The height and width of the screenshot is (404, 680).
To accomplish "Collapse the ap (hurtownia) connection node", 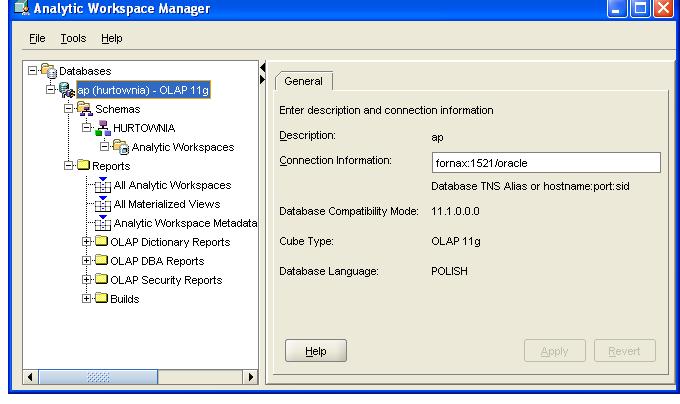I will coord(50,90).
